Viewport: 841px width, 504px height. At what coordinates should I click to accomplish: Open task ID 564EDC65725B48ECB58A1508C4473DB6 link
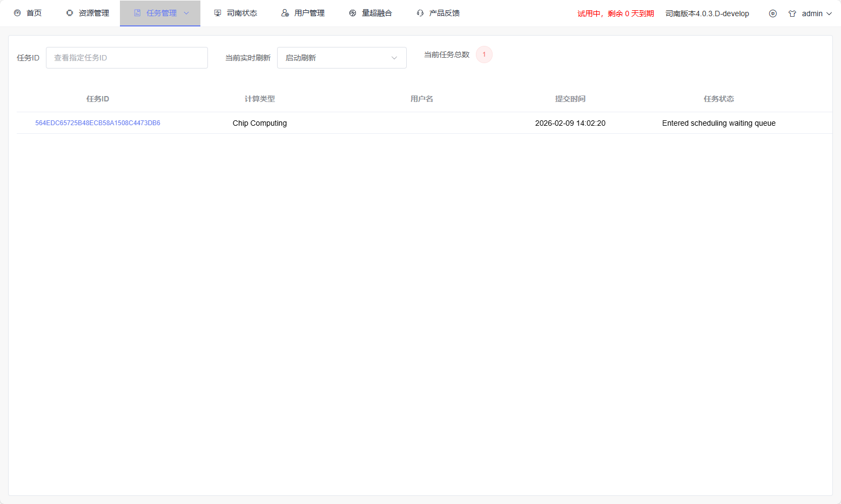(x=98, y=123)
